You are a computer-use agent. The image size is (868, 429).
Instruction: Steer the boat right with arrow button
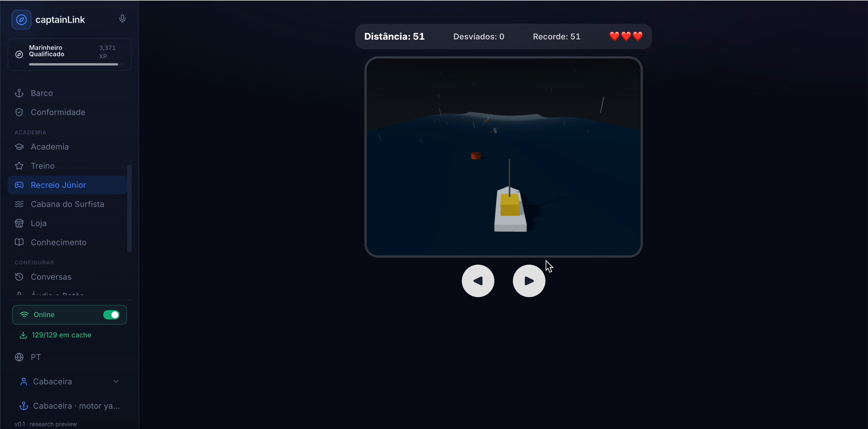529,281
